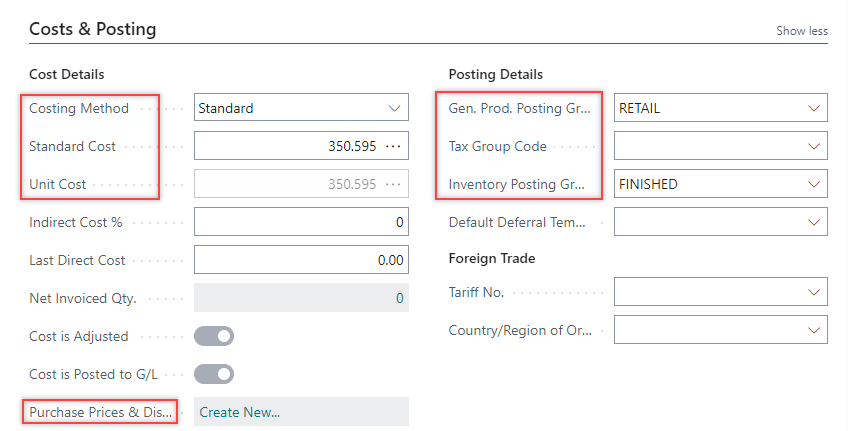
Task: Click the Show less link
Action: pos(801,31)
